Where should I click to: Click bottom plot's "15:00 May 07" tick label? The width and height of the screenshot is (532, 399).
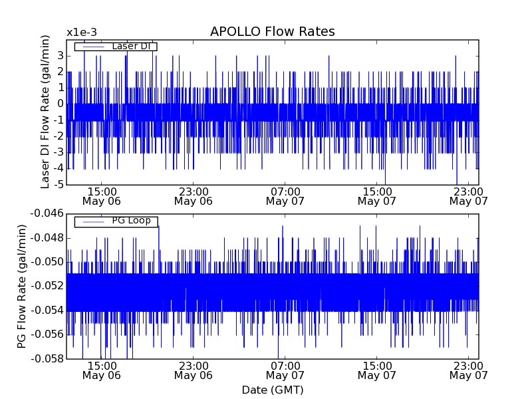click(x=376, y=370)
